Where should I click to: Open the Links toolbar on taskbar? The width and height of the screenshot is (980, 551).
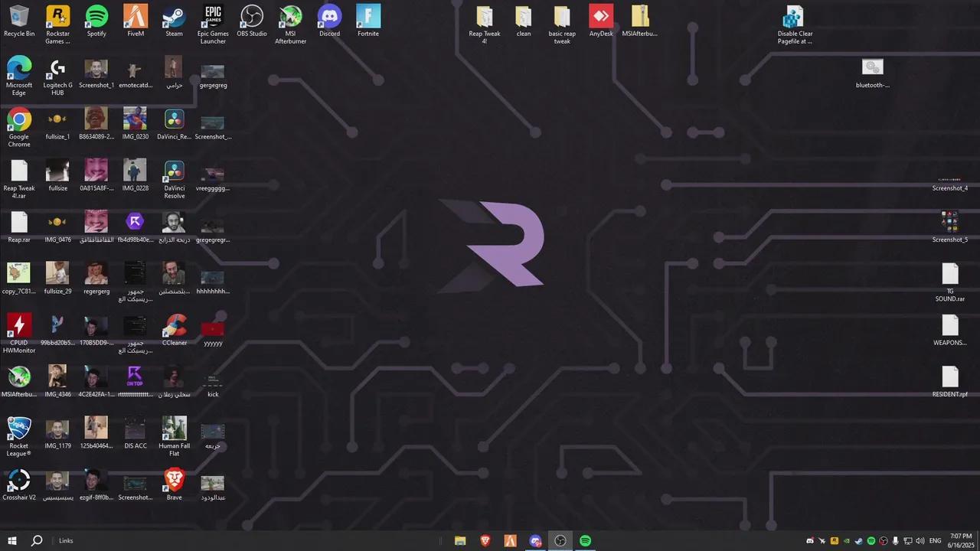pos(66,541)
